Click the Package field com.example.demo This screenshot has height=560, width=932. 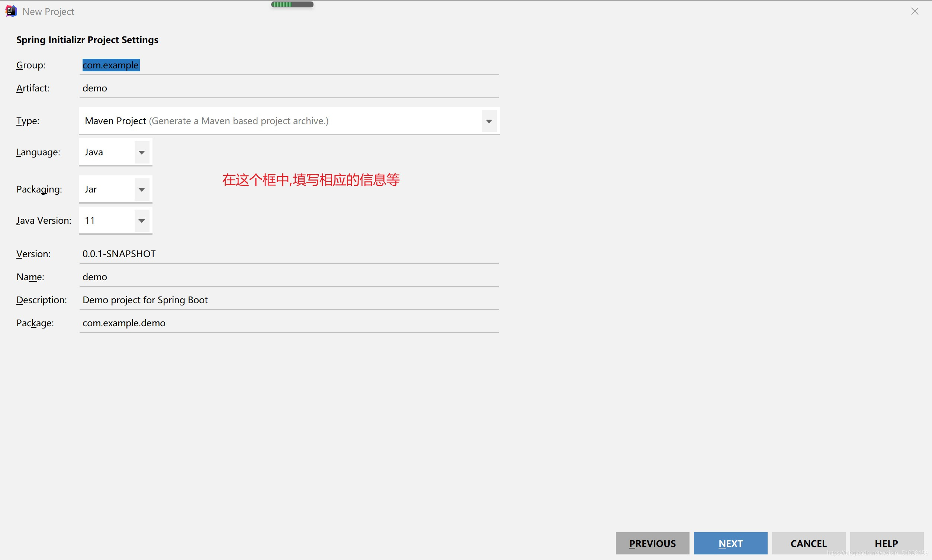289,323
